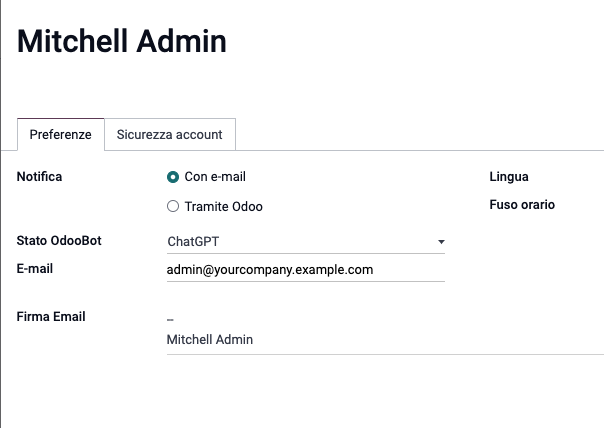Click the "Tramite Odoo" option text
Viewport: 604px width, 428px height.
click(223, 207)
